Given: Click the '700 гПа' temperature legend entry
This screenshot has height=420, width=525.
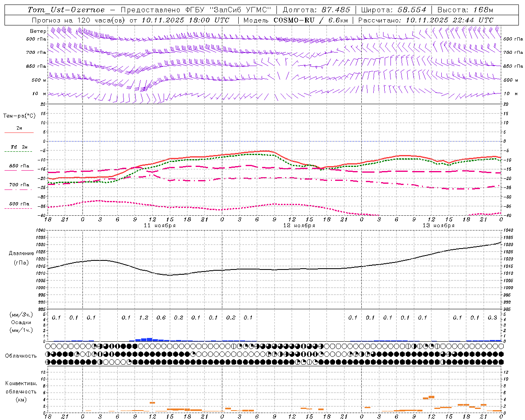Looking at the screenshot, I should [x=19, y=185].
